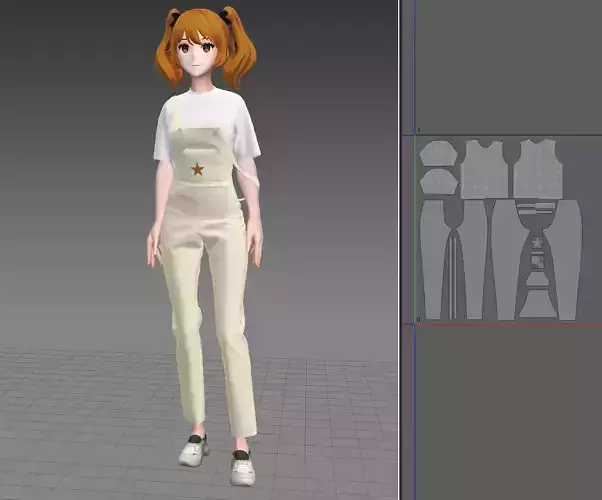Select the orange star on the overalls bib
This screenshot has height=500, width=602.
tap(197, 169)
